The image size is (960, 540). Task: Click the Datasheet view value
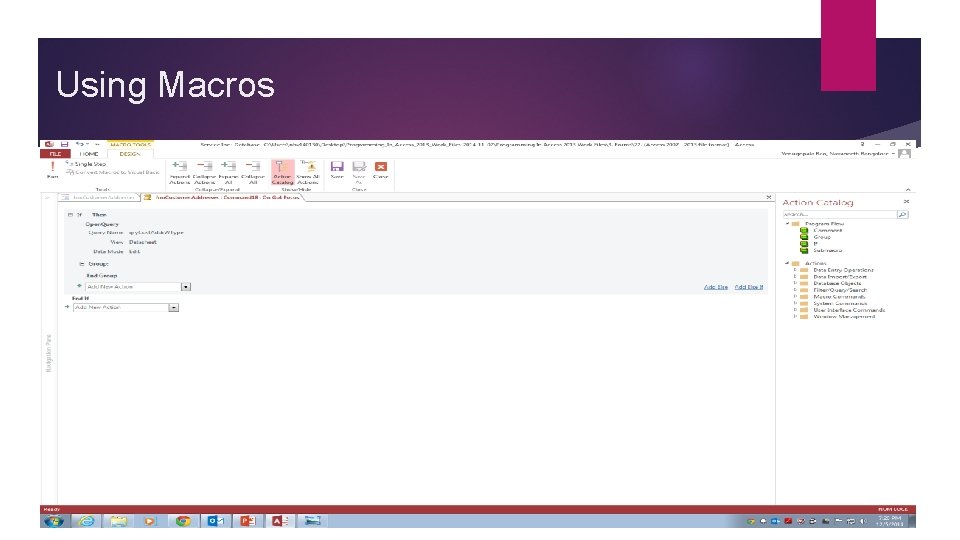(x=143, y=242)
